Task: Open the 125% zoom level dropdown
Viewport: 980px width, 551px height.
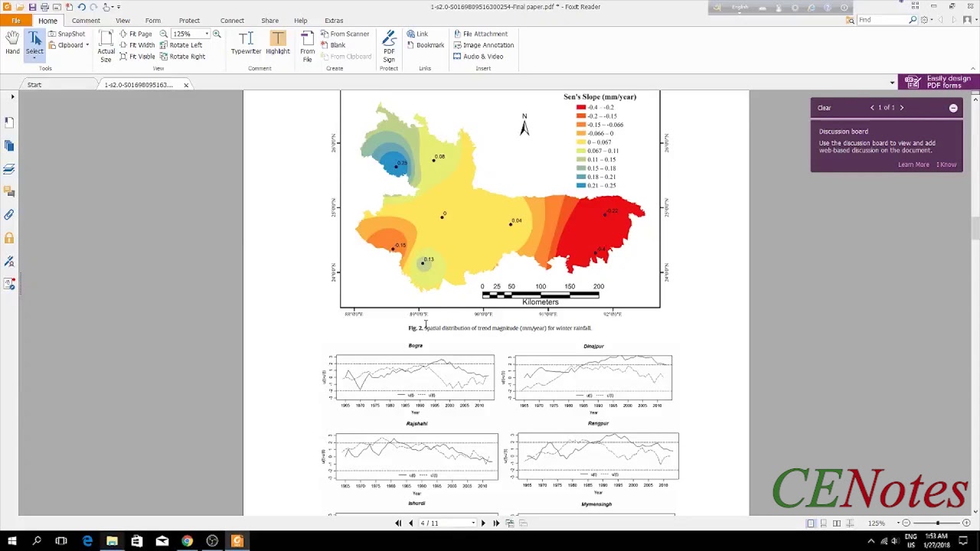Action: click(206, 34)
